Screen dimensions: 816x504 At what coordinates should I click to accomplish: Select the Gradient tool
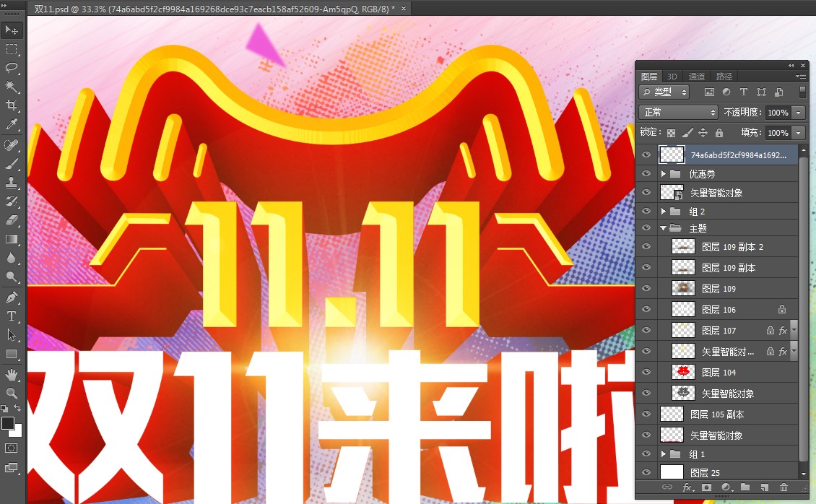[12, 239]
